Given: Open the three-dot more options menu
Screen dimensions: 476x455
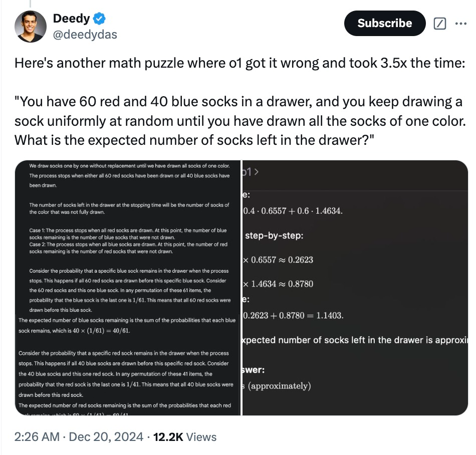Looking at the screenshot, I should (x=460, y=24).
